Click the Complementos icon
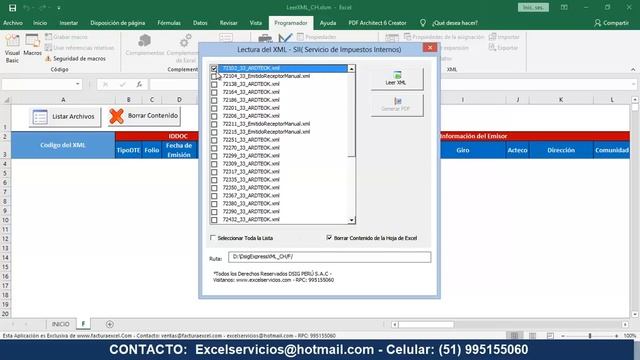The image size is (640, 360). 144,45
